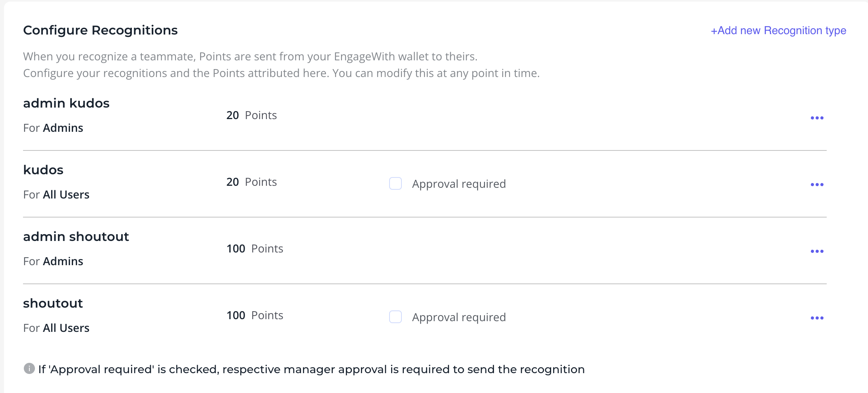868x393 pixels.
Task: Enable Approval required checkbox for shoutout
Action: click(x=395, y=317)
